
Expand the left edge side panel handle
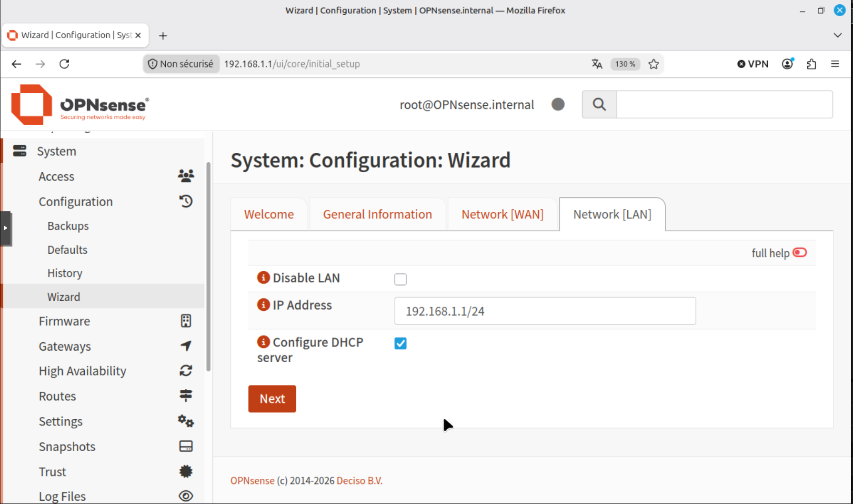tap(5, 228)
